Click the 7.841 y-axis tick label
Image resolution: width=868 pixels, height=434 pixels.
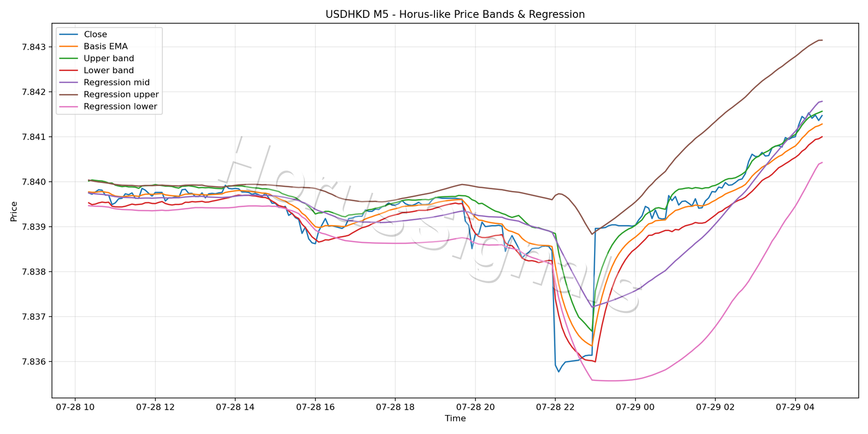tap(34, 137)
